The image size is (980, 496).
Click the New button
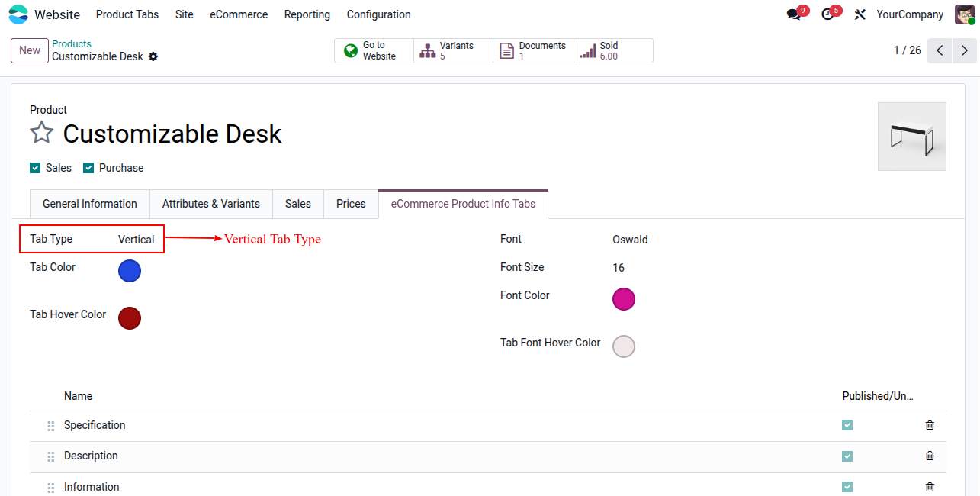click(x=30, y=50)
